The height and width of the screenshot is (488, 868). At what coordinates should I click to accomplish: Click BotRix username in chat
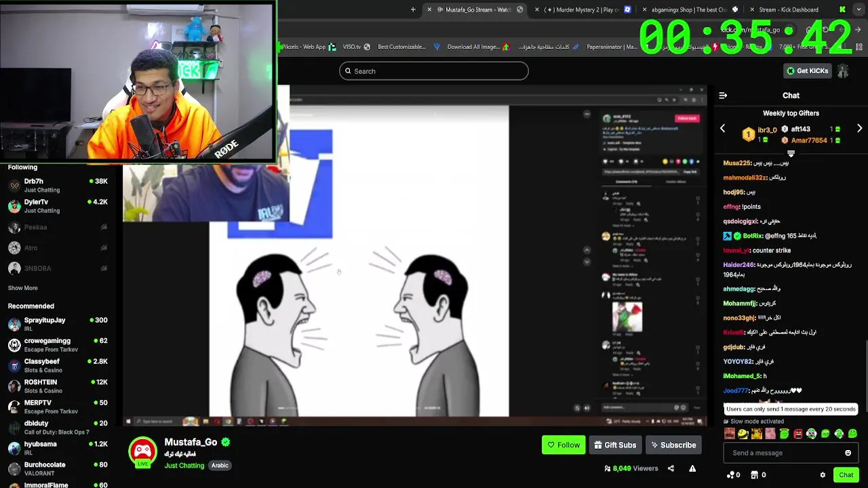point(753,236)
